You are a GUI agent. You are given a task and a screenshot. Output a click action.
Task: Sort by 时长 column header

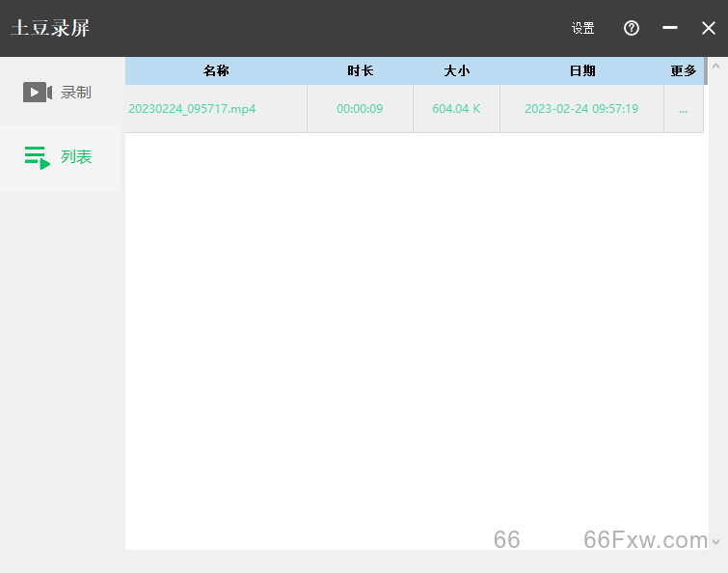pos(360,71)
